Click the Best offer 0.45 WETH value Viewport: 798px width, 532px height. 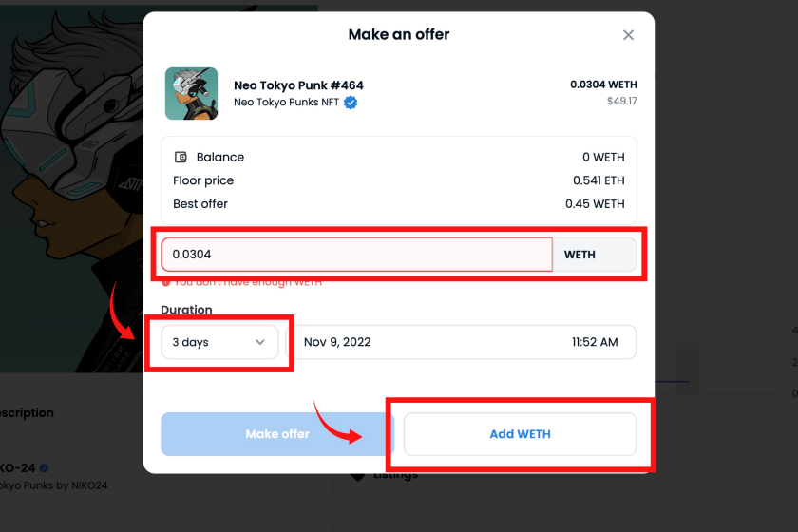point(595,203)
